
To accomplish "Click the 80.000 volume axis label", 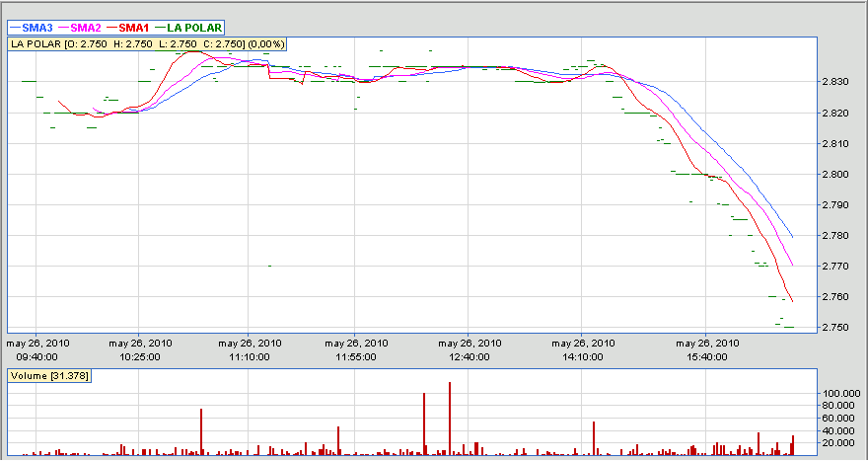I will [x=839, y=406].
